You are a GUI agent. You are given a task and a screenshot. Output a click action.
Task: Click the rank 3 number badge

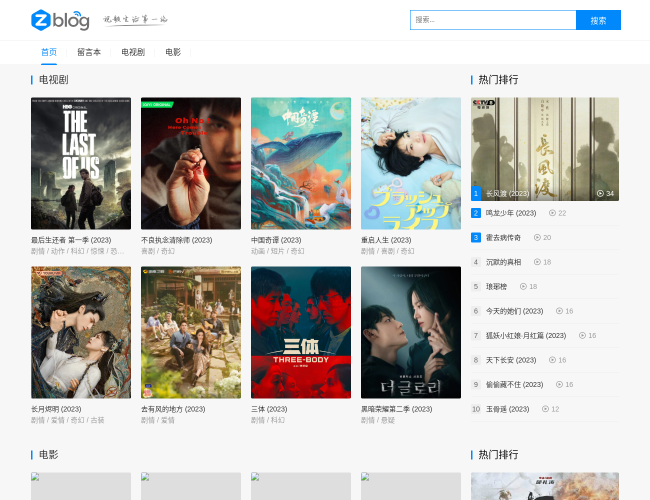(476, 238)
